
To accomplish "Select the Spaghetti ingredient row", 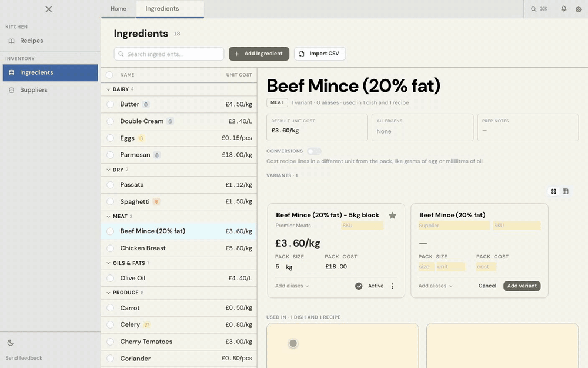I will click(179, 201).
